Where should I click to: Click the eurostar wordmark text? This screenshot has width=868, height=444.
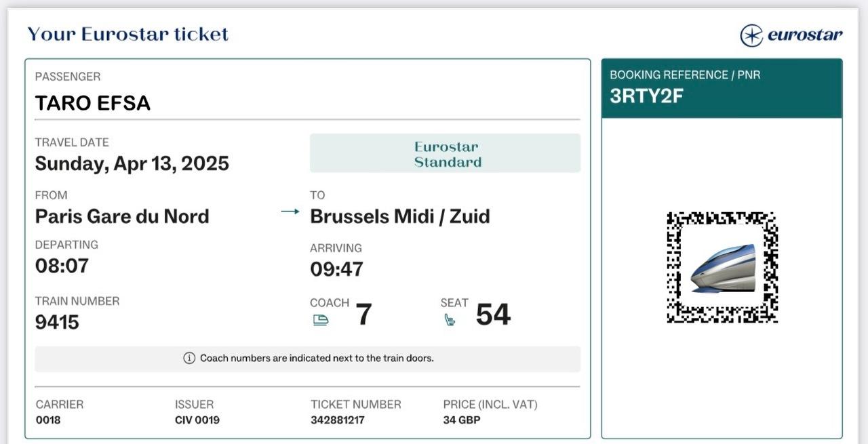805,35
